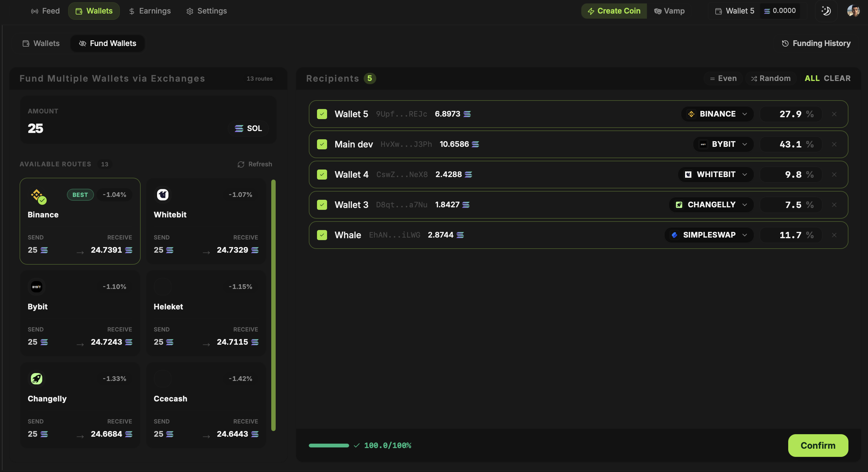Click the -1.07% fee on Whitebit card
Screen dimensions: 868x472
tap(240, 195)
